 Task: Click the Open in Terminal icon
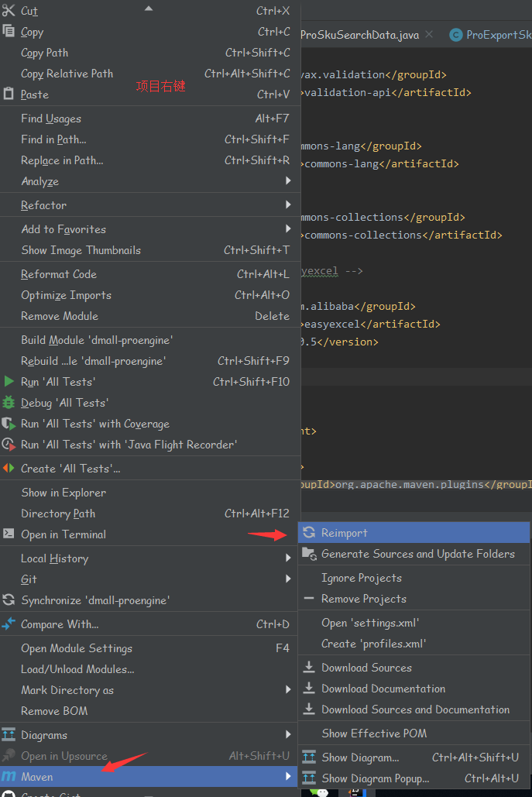coord(9,534)
